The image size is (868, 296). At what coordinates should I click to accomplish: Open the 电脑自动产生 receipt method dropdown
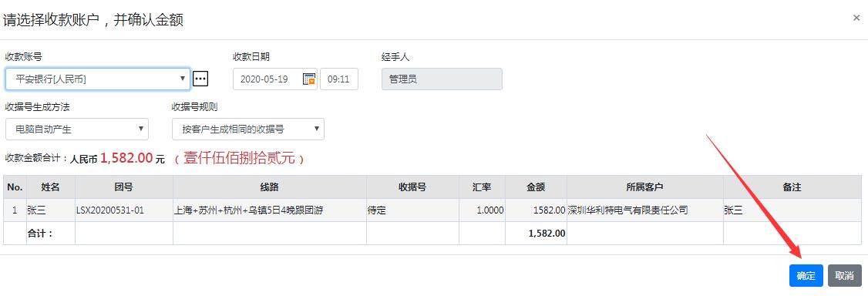(77, 129)
